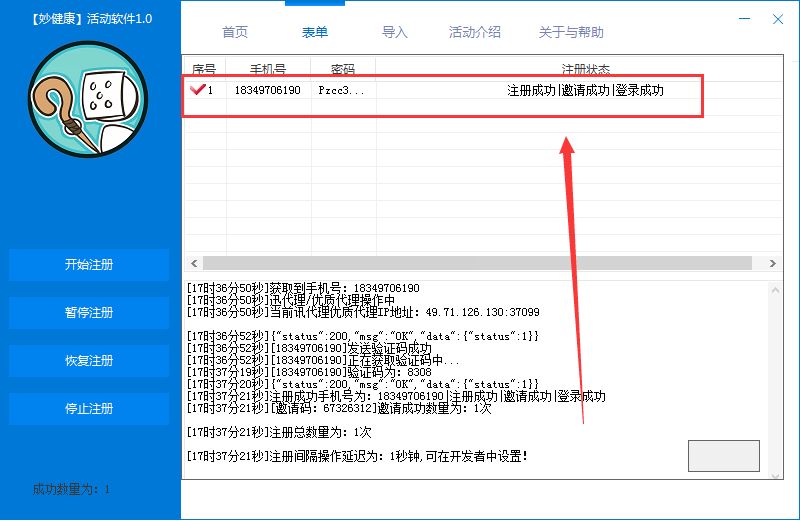
Task: Click the 开始注册 button
Action: pyautogui.click(x=89, y=265)
